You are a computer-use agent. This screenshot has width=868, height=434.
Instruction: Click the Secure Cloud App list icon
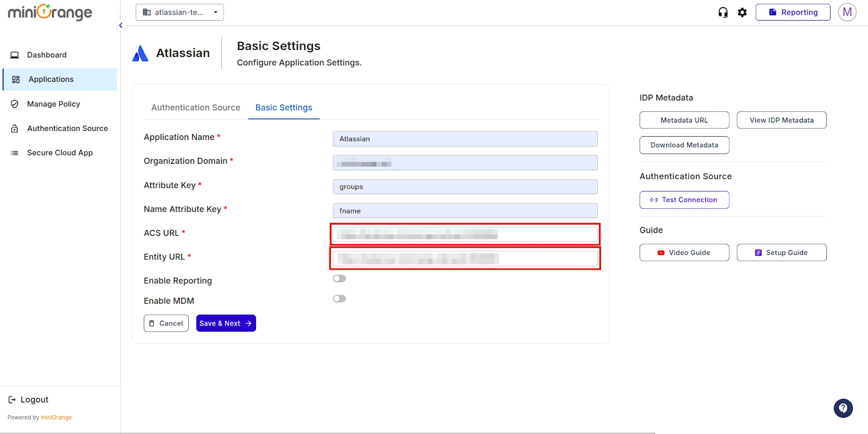click(15, 153)
